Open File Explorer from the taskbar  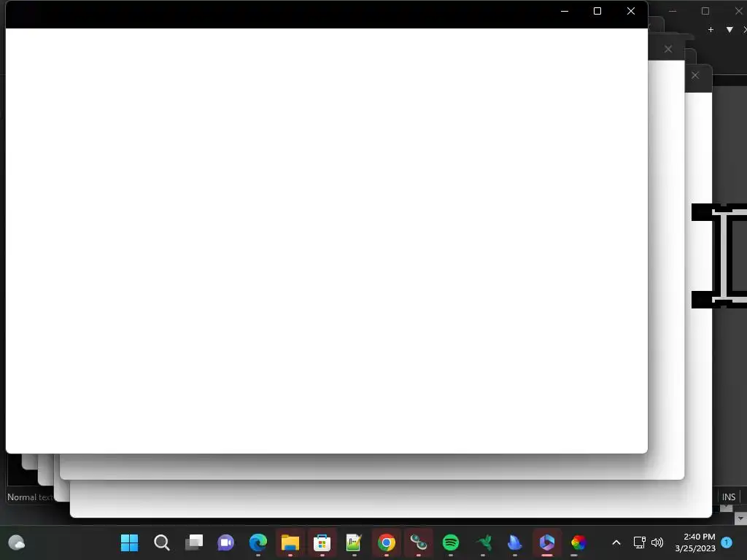coord(290,542)
